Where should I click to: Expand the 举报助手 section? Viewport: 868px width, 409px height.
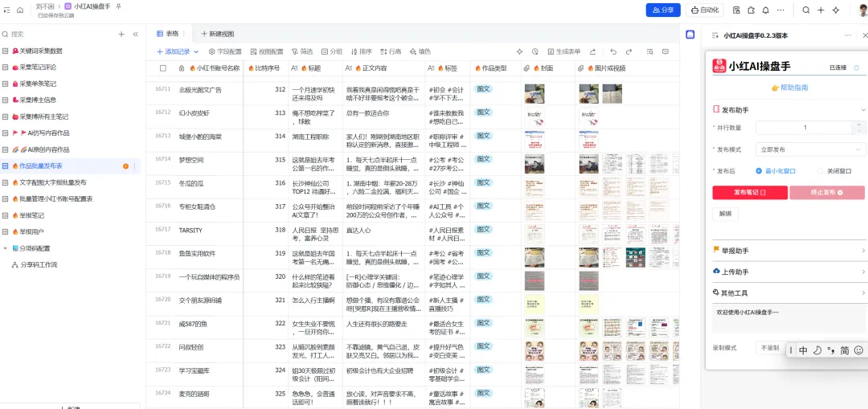pos(789,251)
